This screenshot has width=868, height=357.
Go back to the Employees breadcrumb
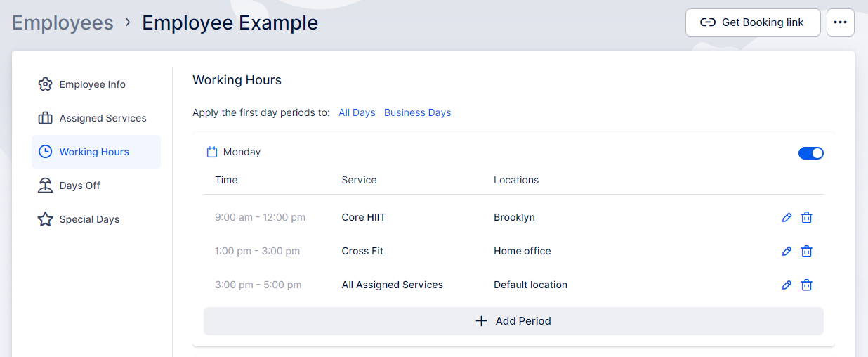[63, 22]
